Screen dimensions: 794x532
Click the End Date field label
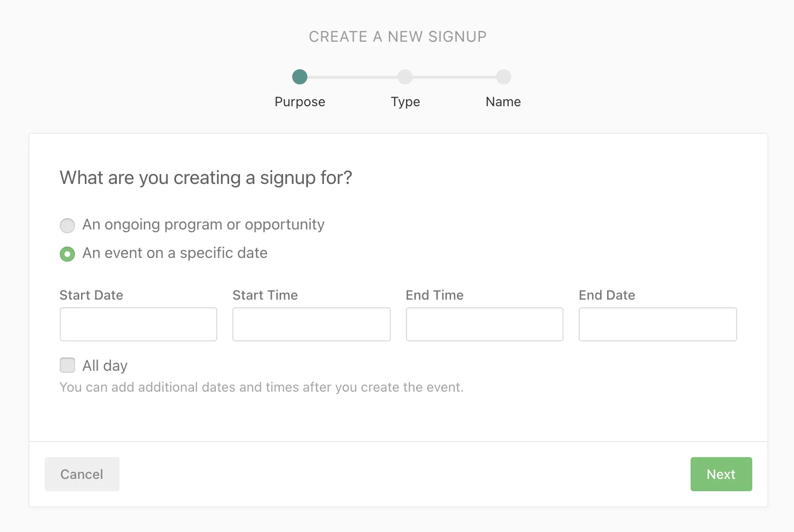coord(607,295)
